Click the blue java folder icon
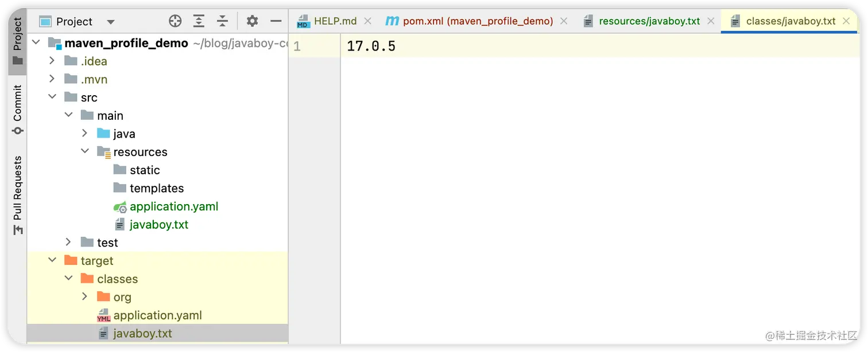This screenshot has width=868, height=352. (103, 134)
